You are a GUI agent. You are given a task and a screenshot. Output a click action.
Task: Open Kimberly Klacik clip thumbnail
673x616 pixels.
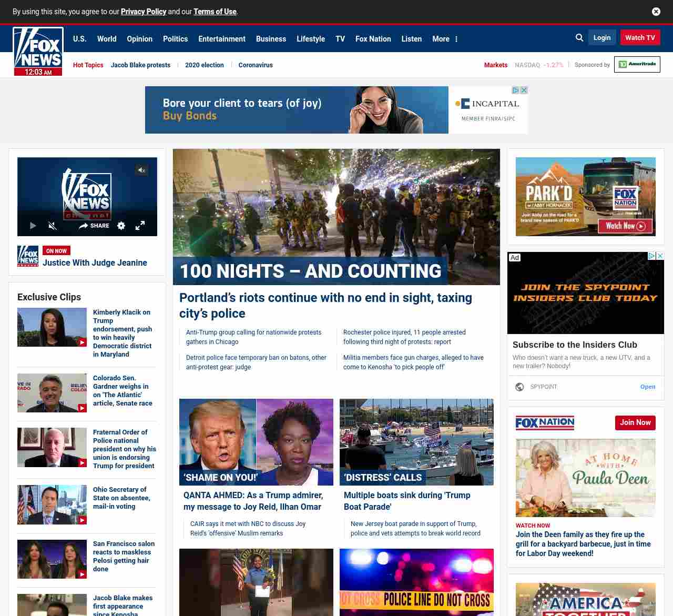[x=52, y=327]
